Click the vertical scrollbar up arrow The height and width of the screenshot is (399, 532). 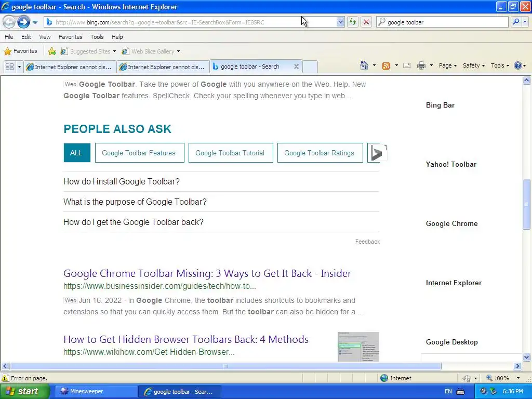[527, 81]
